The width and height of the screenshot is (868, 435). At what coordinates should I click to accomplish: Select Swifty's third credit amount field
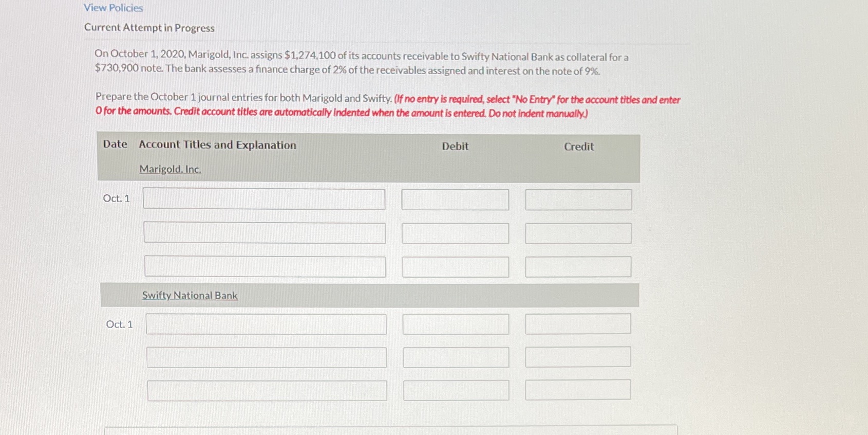pos(578,390)
